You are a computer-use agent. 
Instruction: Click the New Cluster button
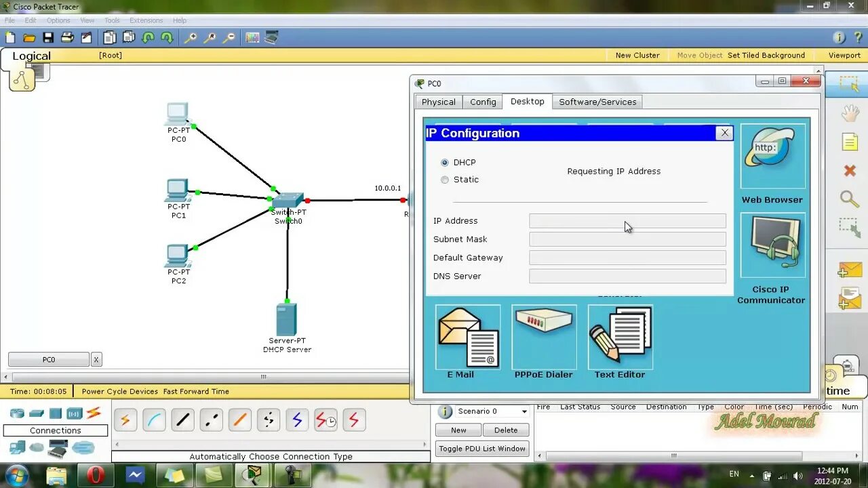pos(637,55)
